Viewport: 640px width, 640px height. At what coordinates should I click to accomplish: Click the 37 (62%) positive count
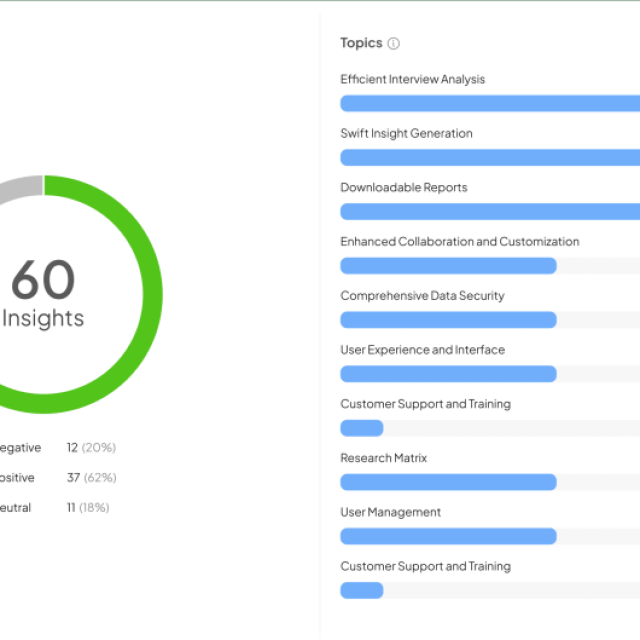pos(92,478)
